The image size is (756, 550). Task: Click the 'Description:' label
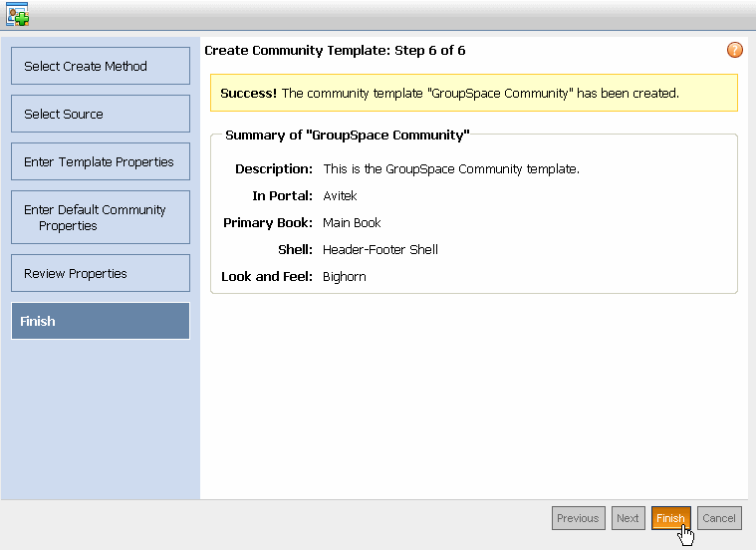point(274,169)
